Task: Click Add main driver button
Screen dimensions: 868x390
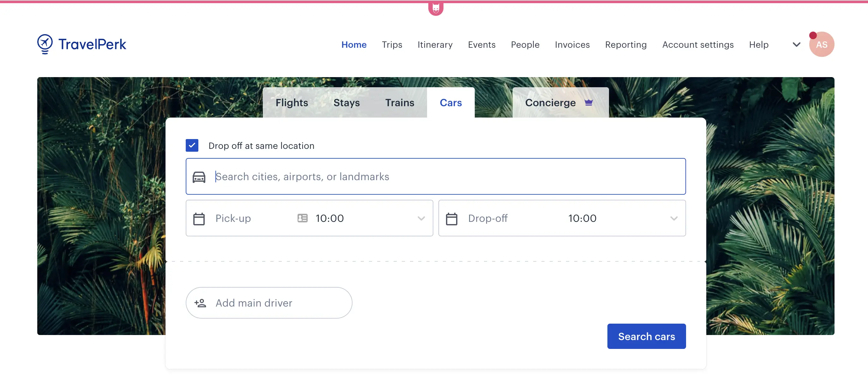Action: pos(268,303)
